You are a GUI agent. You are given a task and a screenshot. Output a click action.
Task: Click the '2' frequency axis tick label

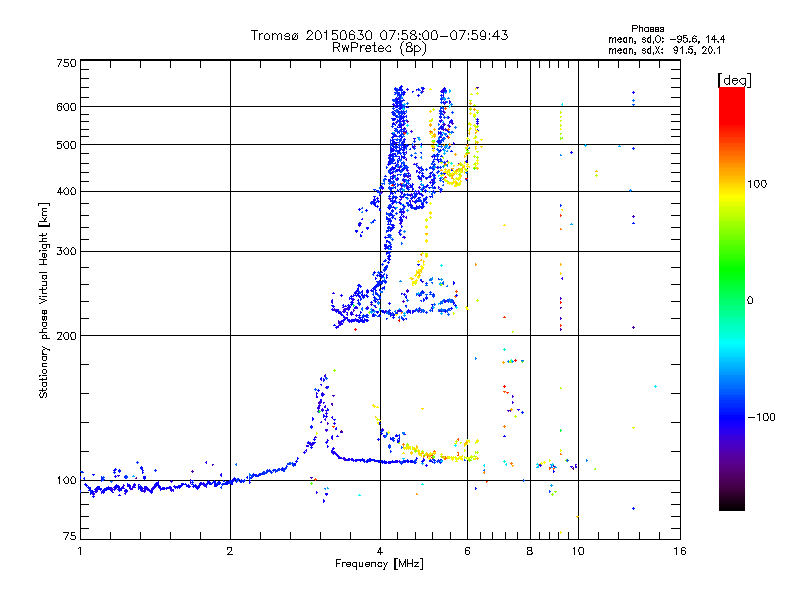tap(230, 551)
